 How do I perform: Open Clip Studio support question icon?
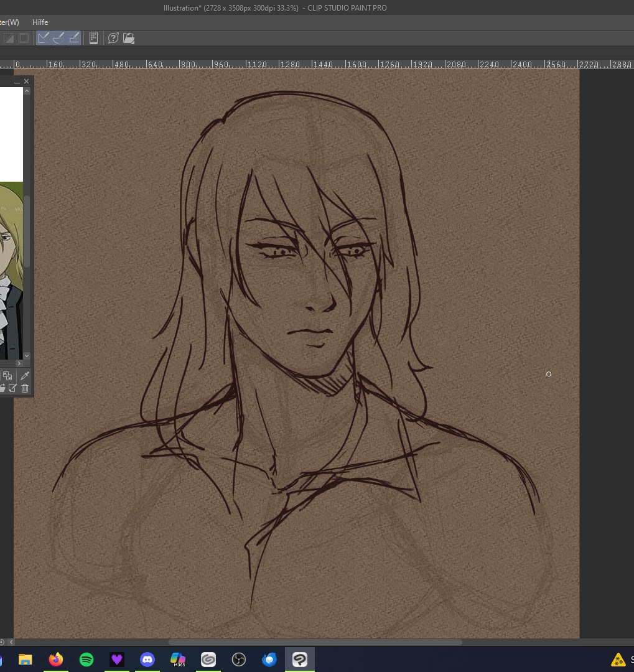pos(113,38)
